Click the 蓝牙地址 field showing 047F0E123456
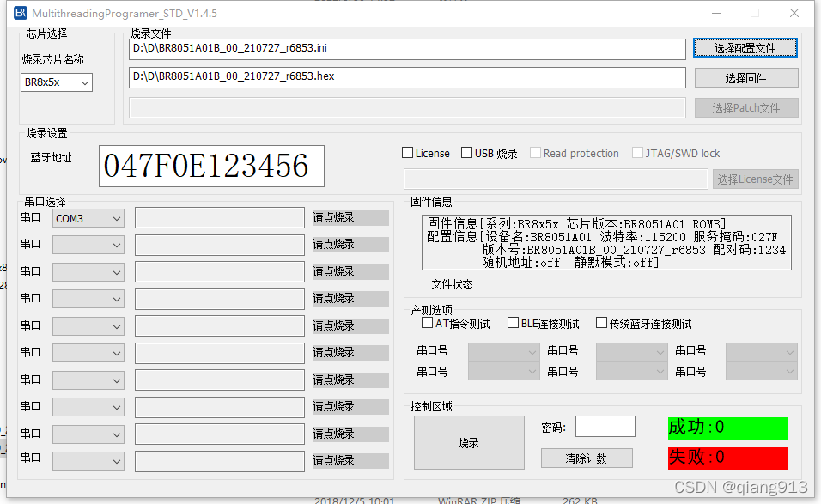 [210, 166]
